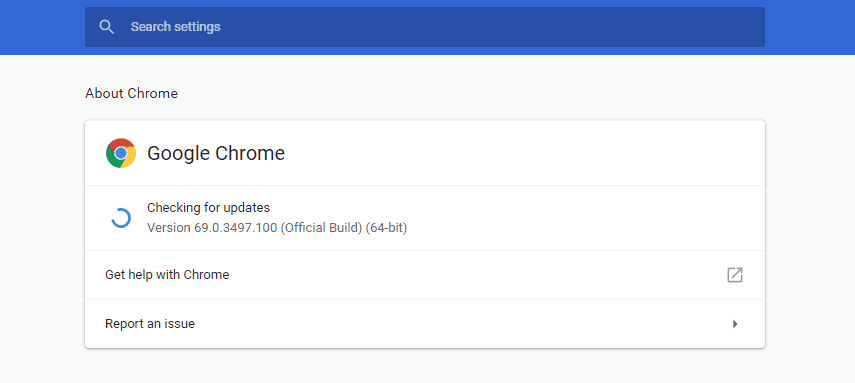Screen dimensions: 855x383
Task: Click the Google Chrome title text
Action: click(216, 153)
